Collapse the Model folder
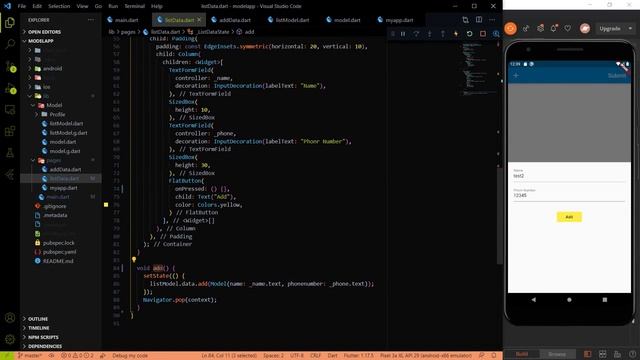 pos(60,105)
